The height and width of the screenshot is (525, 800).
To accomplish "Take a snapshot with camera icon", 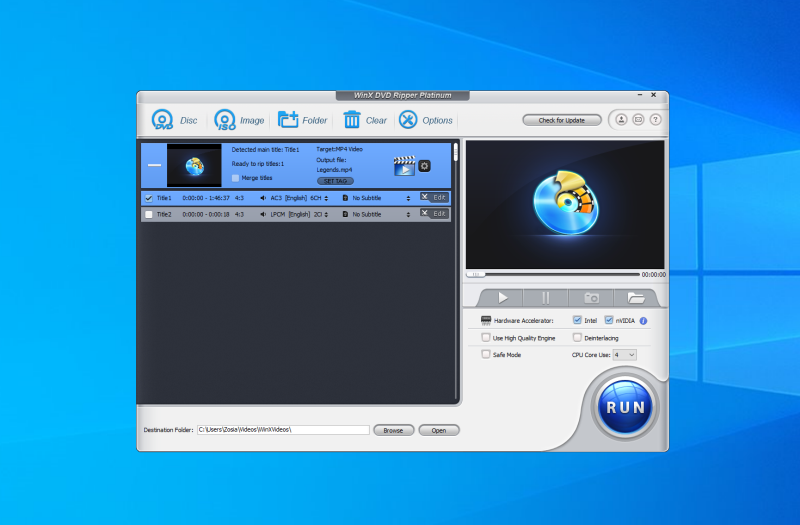I will point(591,297).
